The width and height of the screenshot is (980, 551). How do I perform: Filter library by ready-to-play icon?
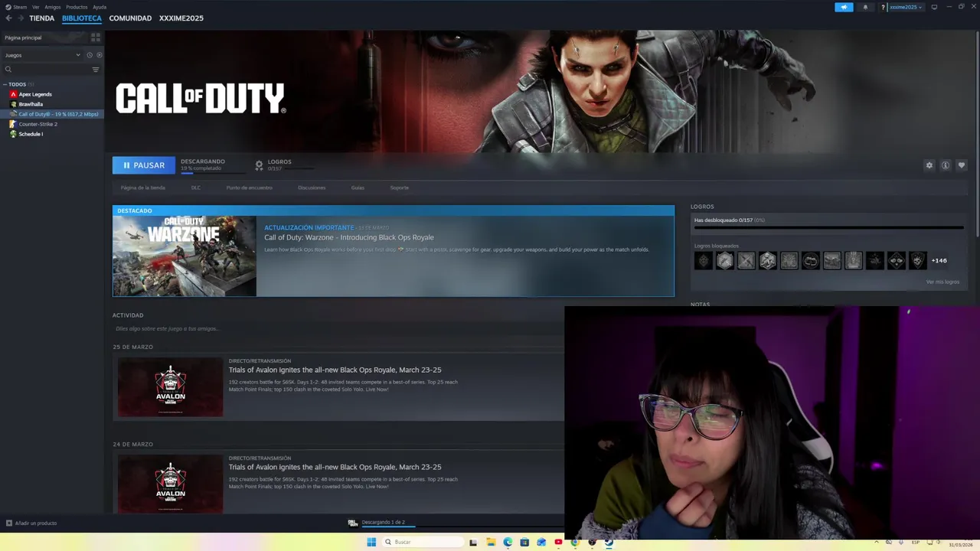click(x=99, y=55)
